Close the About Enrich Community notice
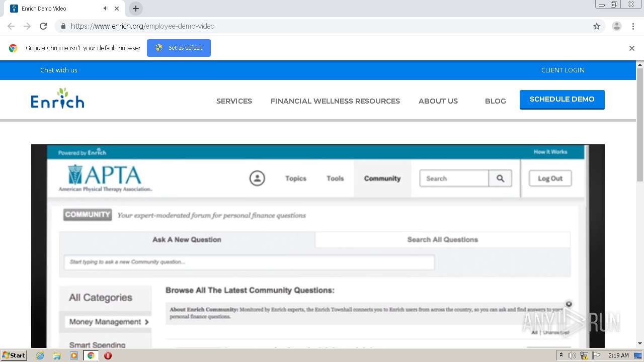This screenshot has width=644, height=362. [569, 304]
